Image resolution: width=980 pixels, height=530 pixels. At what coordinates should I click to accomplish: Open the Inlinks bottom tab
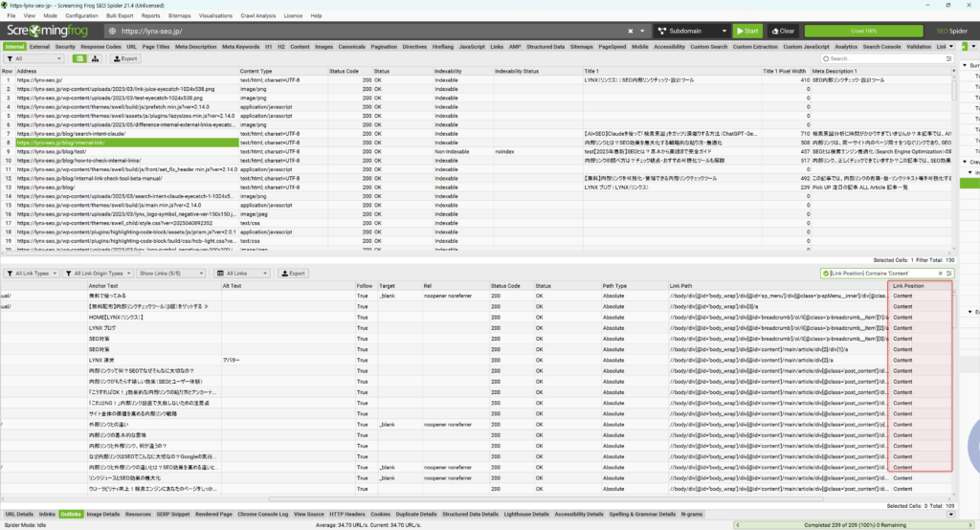pos(47,514)
